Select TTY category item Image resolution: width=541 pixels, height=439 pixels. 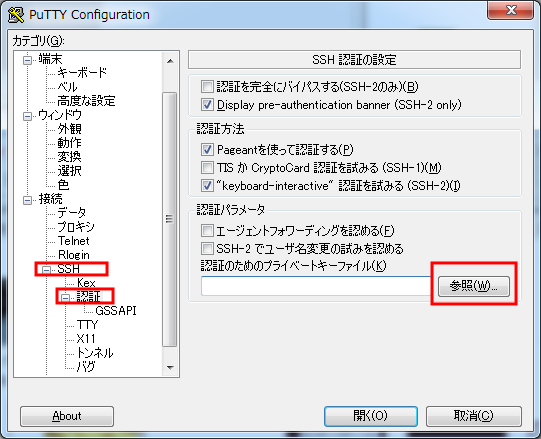point(88,325)
